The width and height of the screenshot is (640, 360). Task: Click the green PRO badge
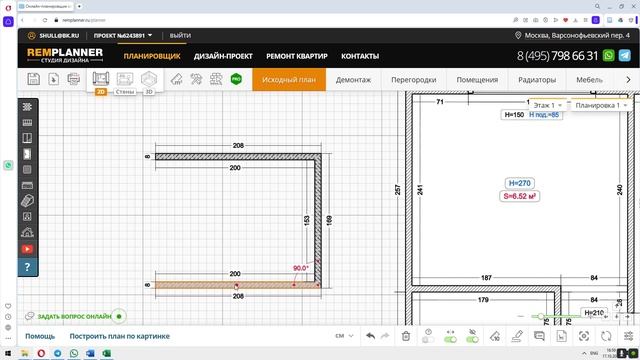[x=236, y=79]
